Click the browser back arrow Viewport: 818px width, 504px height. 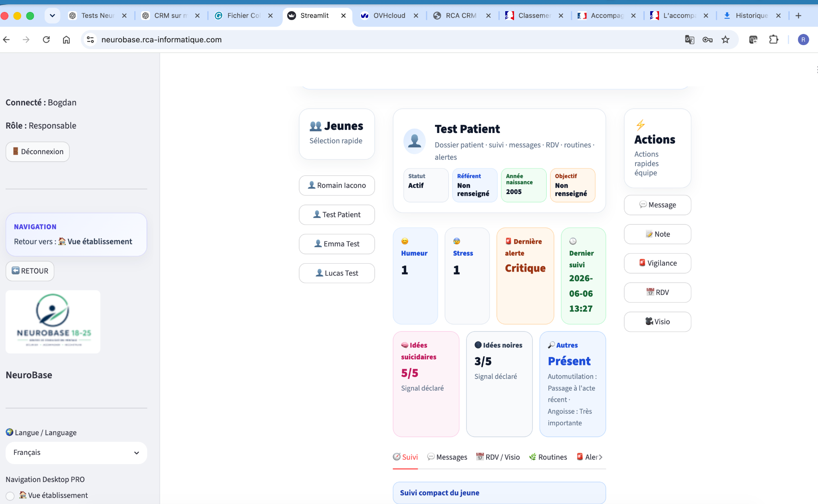6,40
